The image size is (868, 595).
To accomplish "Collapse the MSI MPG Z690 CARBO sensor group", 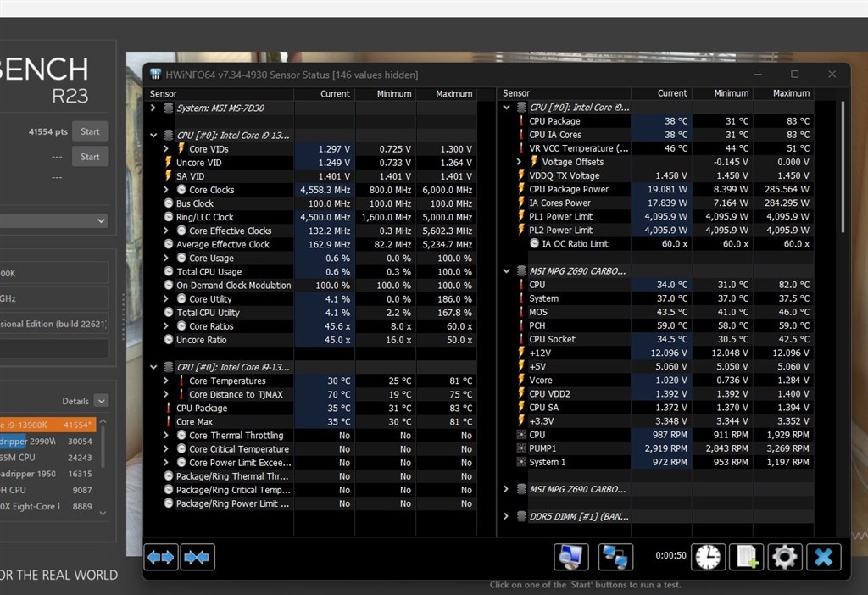I will (x=506, y=271).
